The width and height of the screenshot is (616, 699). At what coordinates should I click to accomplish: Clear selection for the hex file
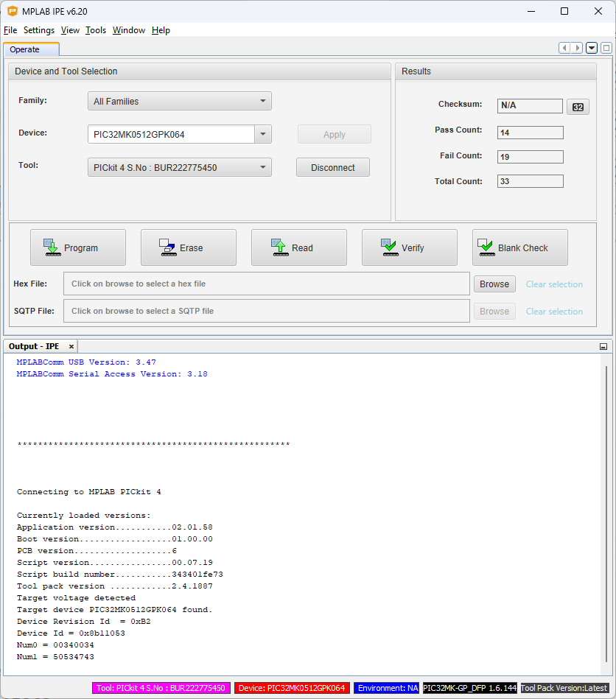pos(554,284)
